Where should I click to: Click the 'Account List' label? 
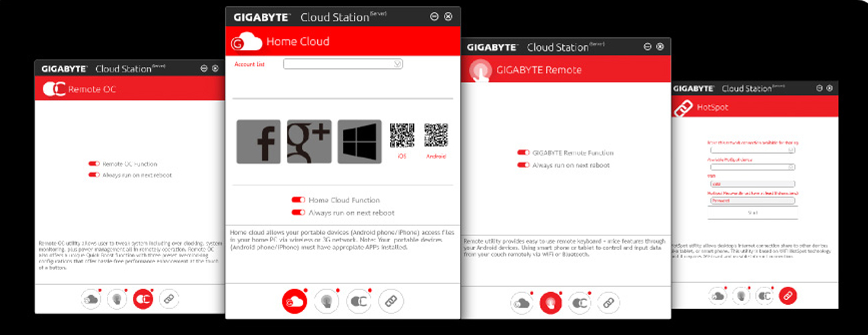(249, 64)
